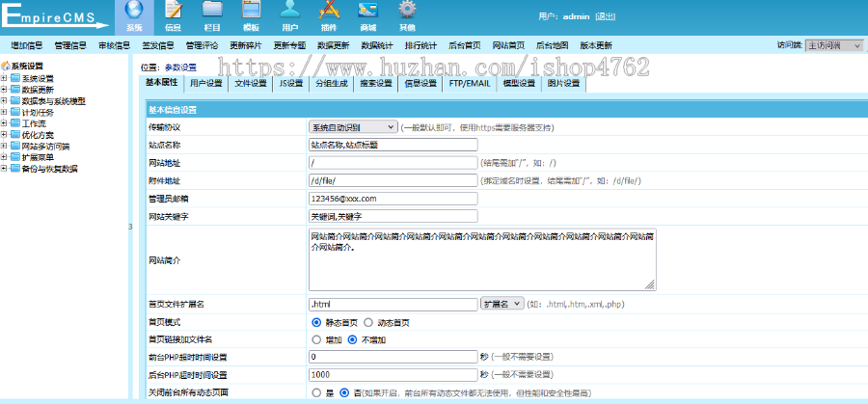
Task: Open the 扩展名 dropdown
Action: point(502,304)
